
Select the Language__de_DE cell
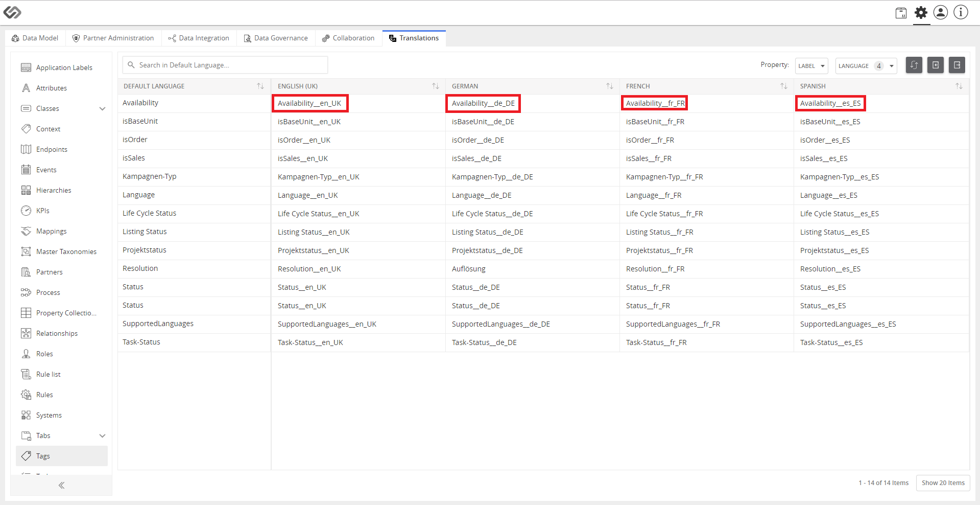[x=533, y=195]
